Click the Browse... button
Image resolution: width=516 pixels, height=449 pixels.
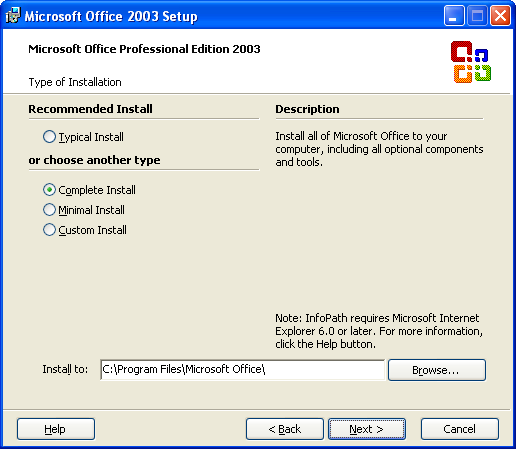pyautogui.click(x=437, y=370)
